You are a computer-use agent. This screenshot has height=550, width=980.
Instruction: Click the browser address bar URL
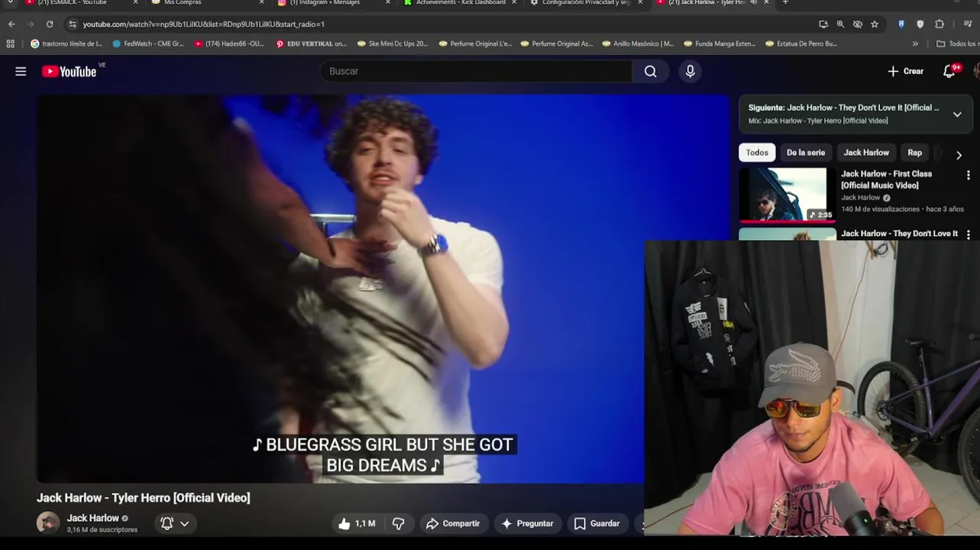pos(204,24)
